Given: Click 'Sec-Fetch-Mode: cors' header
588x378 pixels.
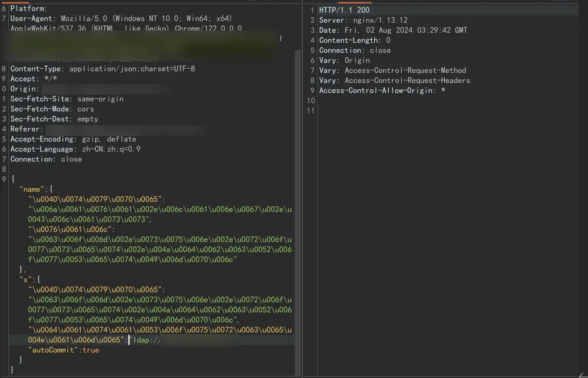Looking at the screenshot, I should pos(52,109).
